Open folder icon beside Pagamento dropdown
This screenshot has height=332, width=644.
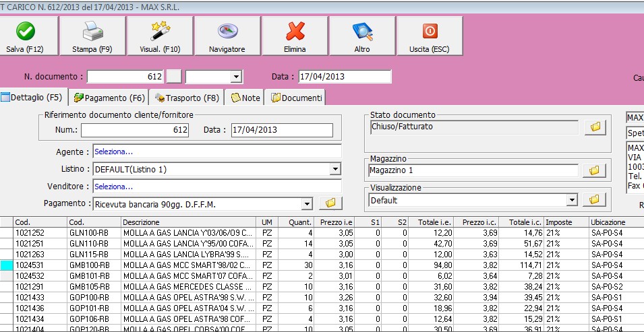[x=330, y=203]
